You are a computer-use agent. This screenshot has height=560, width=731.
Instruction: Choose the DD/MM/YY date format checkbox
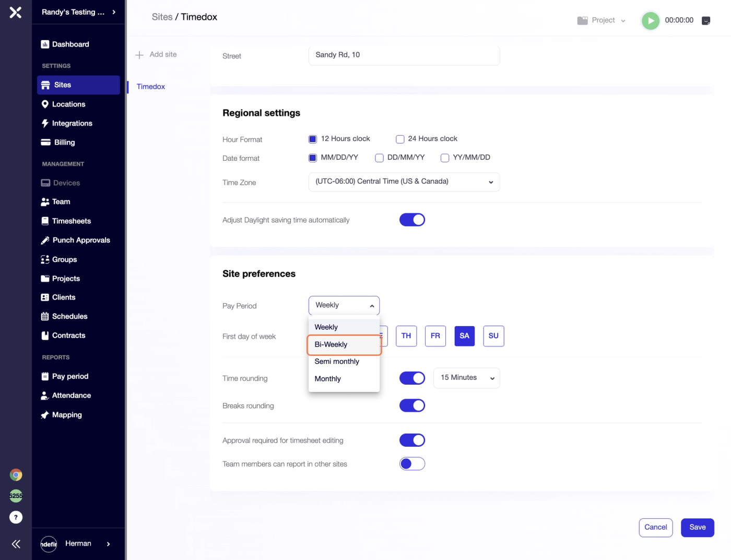[x=380, y=158]
